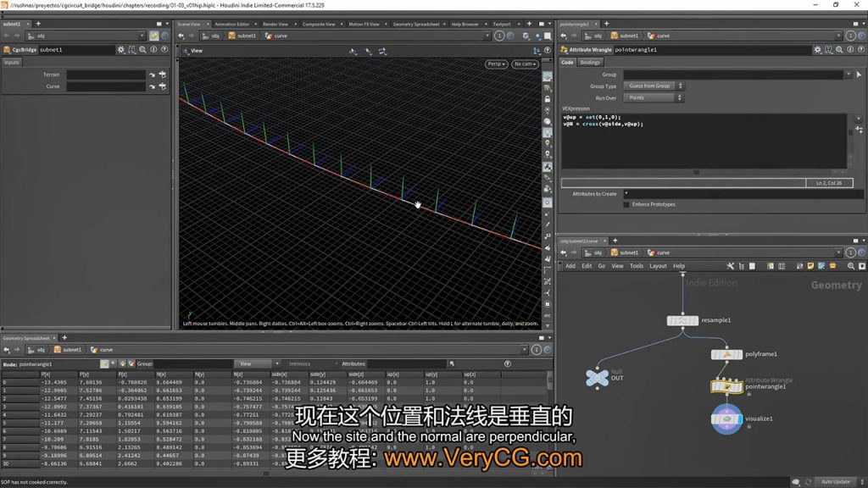Toggle Auto Update mode in status bar

(x=835, y=482)
